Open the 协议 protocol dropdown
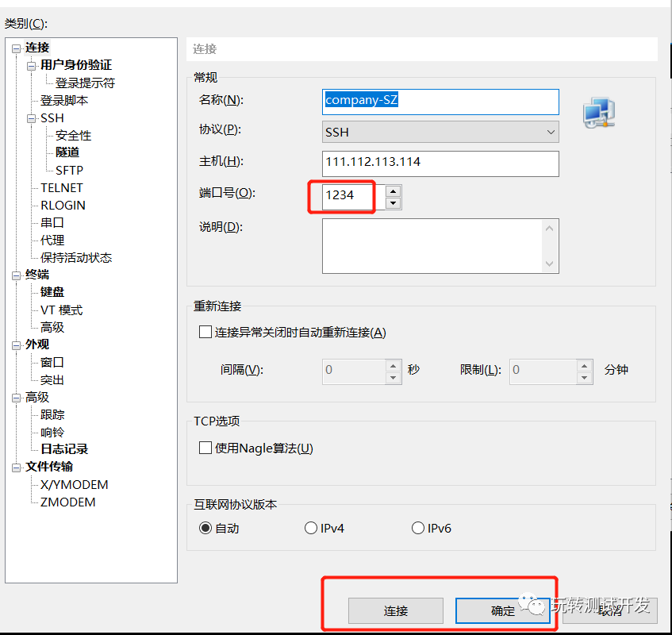Viewport: 672px width, 635px height. [x=440, y=130]
